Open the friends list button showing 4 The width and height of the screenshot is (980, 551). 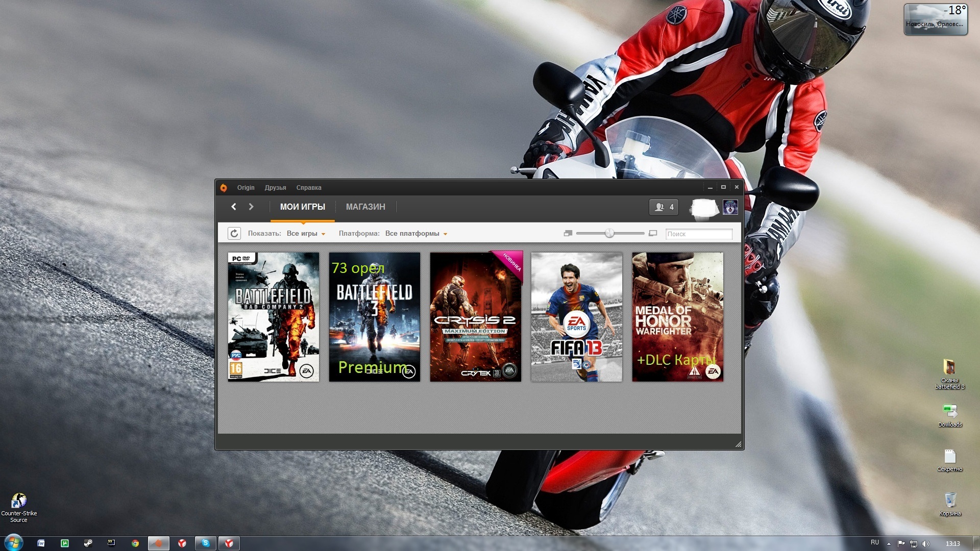pos(664,207)
